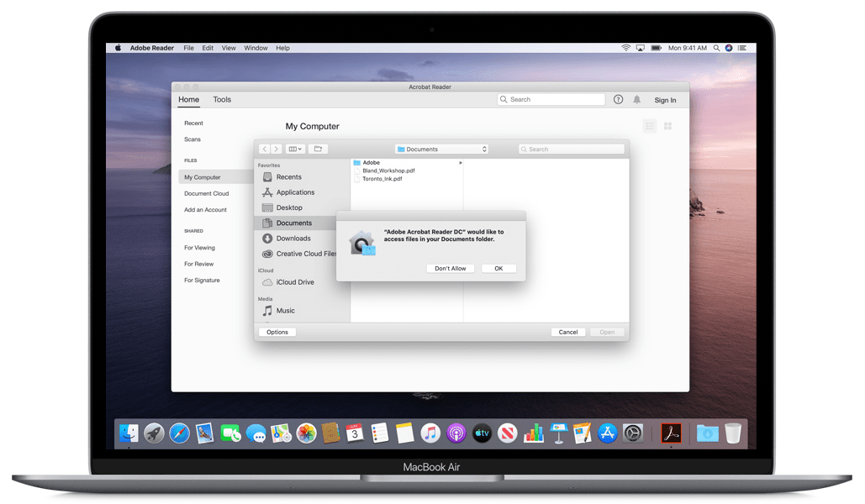Viewport: 865px width, 504px height.
Task: Click the Spotlight search icon in menu bar
Action: pyautogui.click(x=716, y=48)
